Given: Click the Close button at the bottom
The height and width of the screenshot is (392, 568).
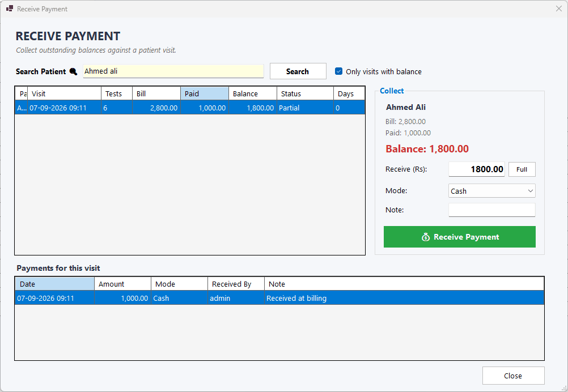Looking at the screenshot, I should pos(513,376).
